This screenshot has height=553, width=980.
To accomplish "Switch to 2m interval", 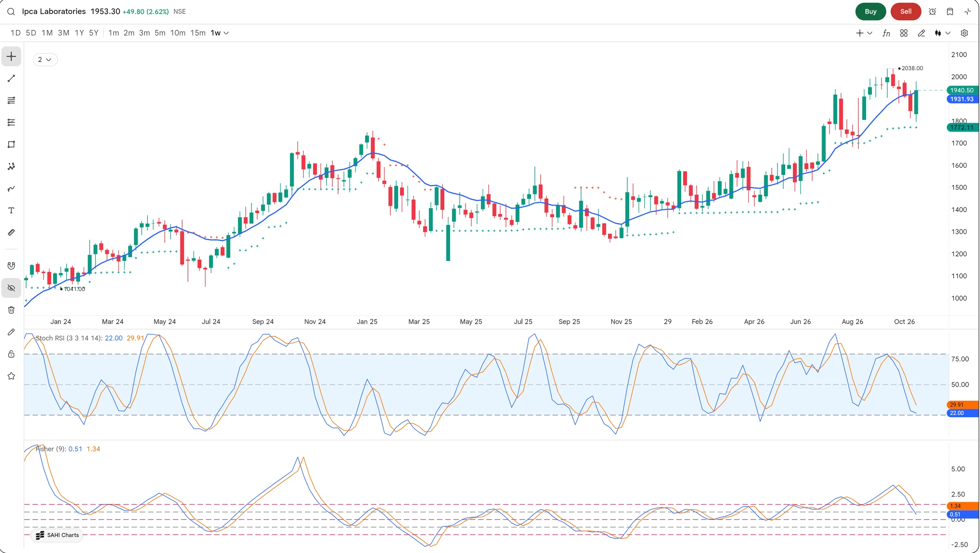I will 129,33.
